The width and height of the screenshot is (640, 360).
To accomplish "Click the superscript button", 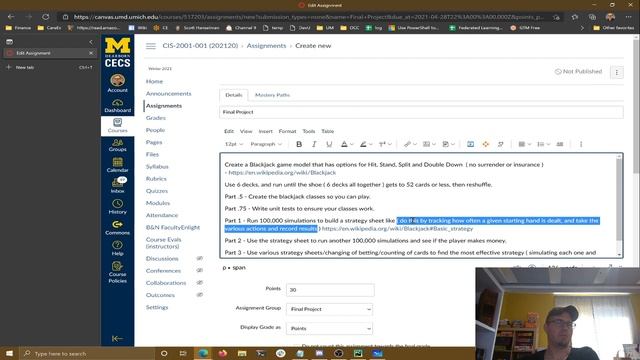I will [x=382, y=144].
